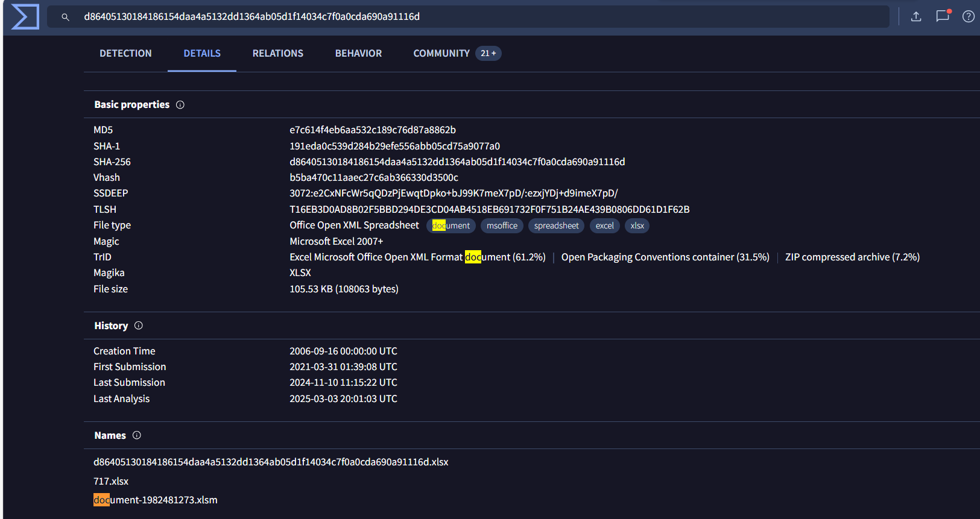
Task: Click the Last Submission 2024-11-10 value
Action: 343,382
